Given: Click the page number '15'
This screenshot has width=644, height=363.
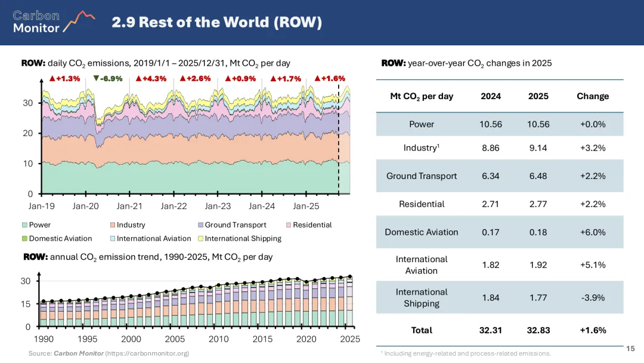Looking at the screenshot, I should click(630, 349).
